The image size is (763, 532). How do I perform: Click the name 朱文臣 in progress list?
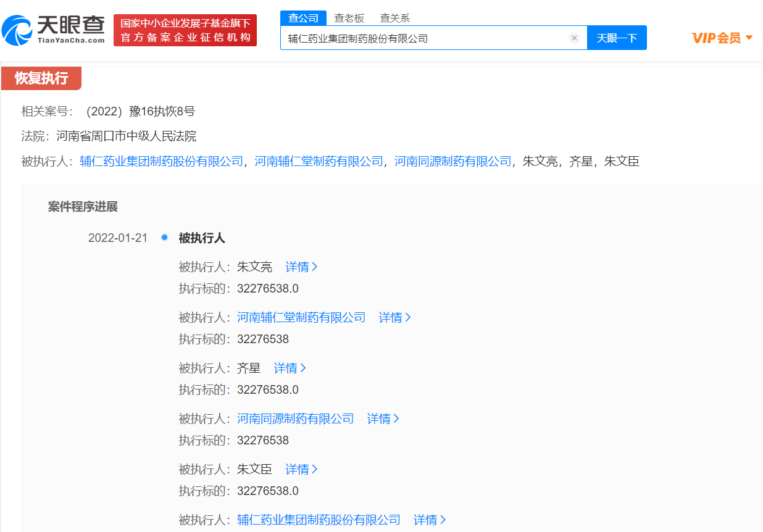click(x=254, y=470)
